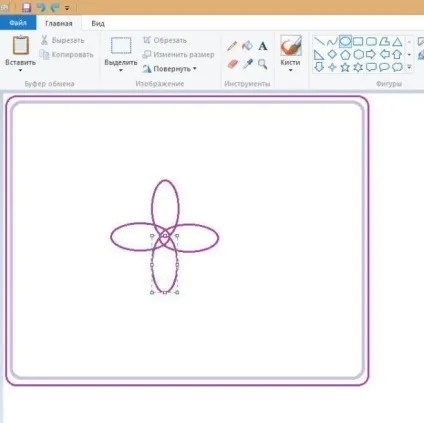
Task: Click the bottom-middle selection handle of the ellipse
Action: coord(165,292)
